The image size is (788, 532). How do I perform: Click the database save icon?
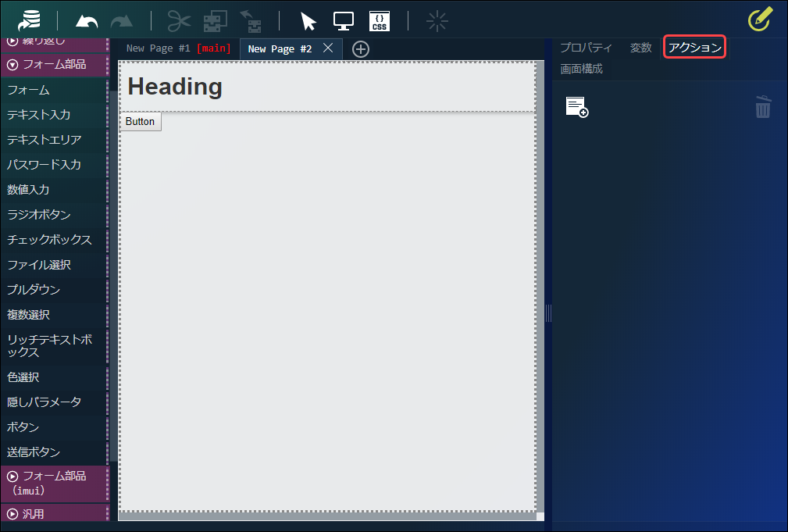[29, 20]
